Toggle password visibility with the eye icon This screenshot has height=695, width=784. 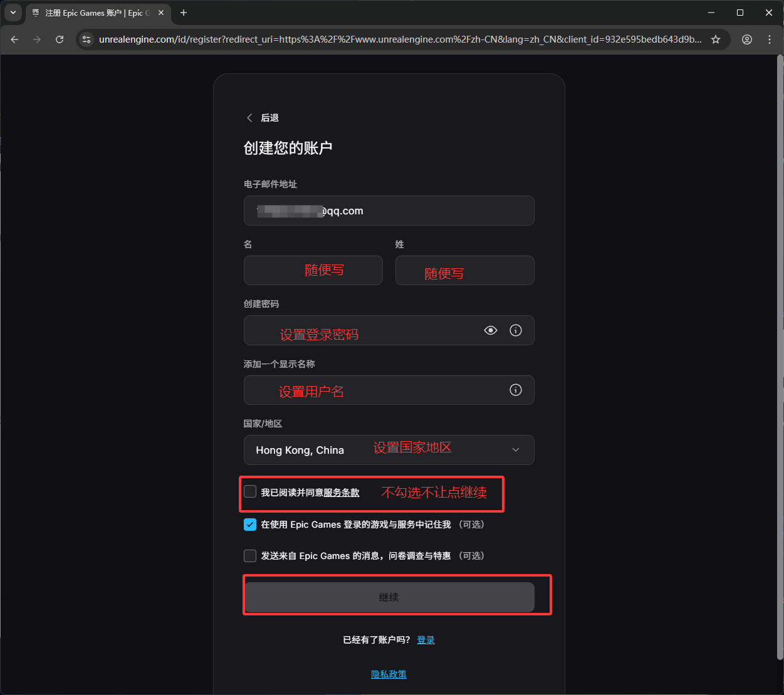point(490,330)
